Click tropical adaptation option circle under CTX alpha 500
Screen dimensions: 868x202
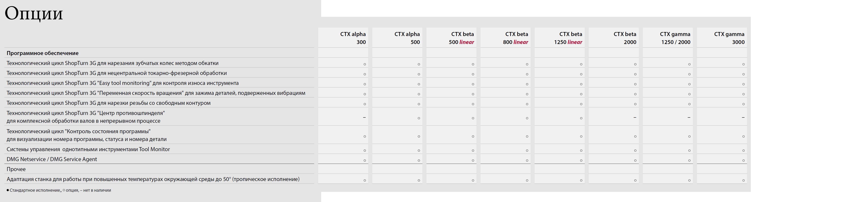tap(419, 180)
